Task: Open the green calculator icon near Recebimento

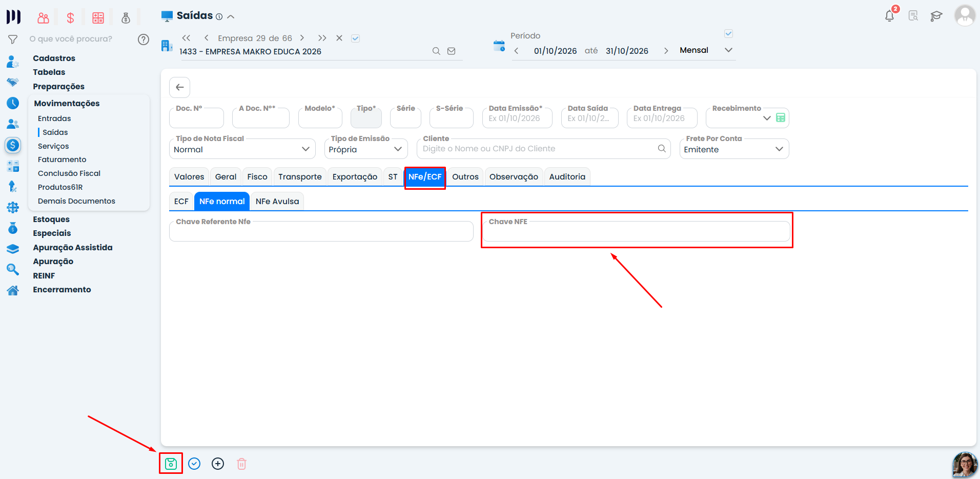Action: [781, 117]
